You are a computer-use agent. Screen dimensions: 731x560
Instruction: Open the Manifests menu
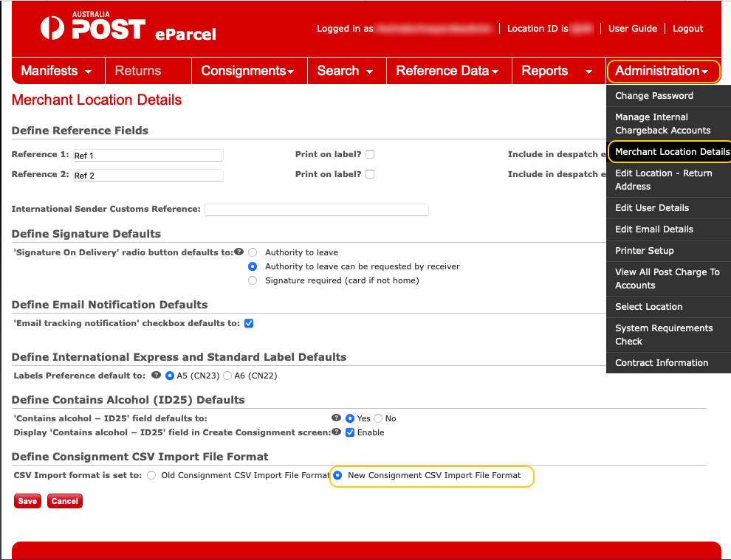pyautogui.click(x=58, y=71)
